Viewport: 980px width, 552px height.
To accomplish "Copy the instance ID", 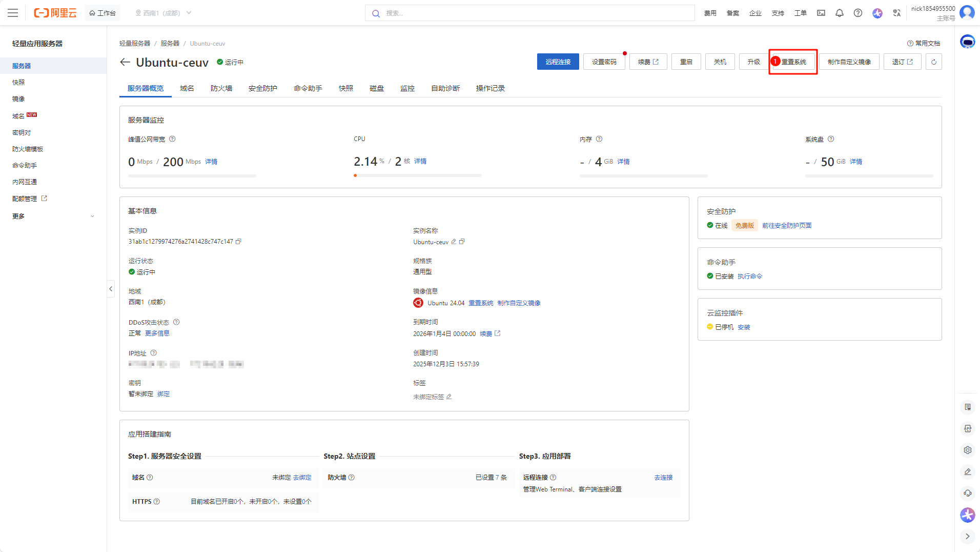I will point(238,242).
